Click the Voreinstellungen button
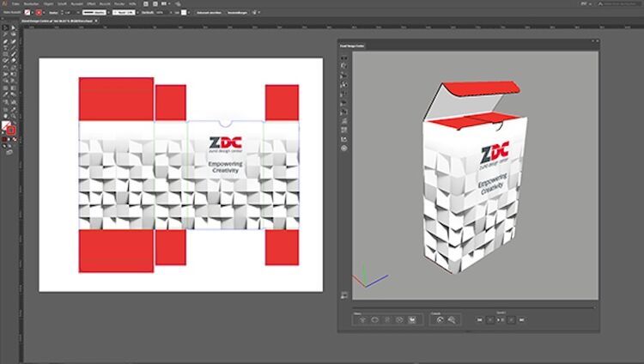644x364 pixels. [x=237, y=13]
